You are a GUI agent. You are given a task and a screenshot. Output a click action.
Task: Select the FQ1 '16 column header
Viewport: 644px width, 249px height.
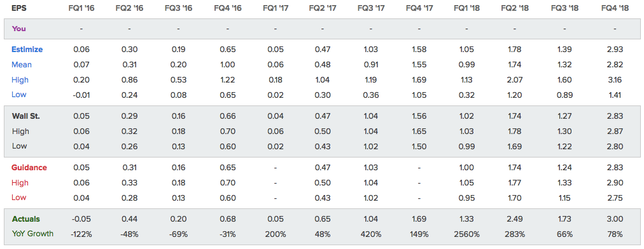pos(81,8)
